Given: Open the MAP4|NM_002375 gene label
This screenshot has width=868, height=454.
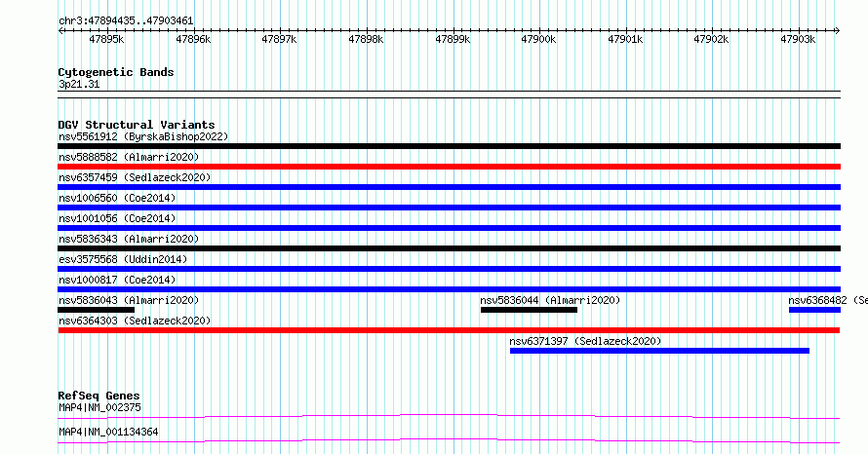Looking at the screenshot, I should pos(100,408).
